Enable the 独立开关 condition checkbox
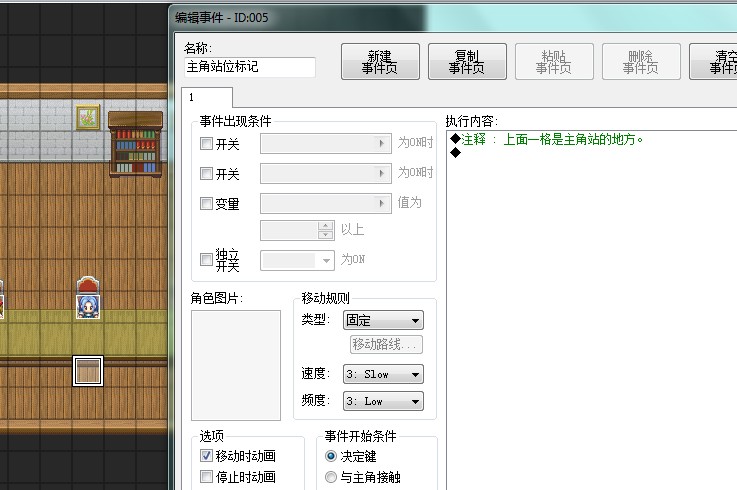This screenshot has width=737, height=490. [x=206, y=260]
